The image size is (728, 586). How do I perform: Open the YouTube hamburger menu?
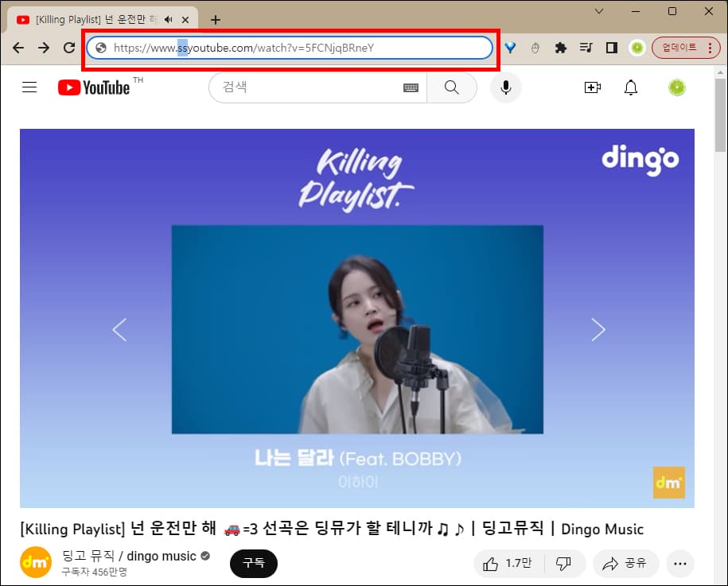tap(29, 87)
